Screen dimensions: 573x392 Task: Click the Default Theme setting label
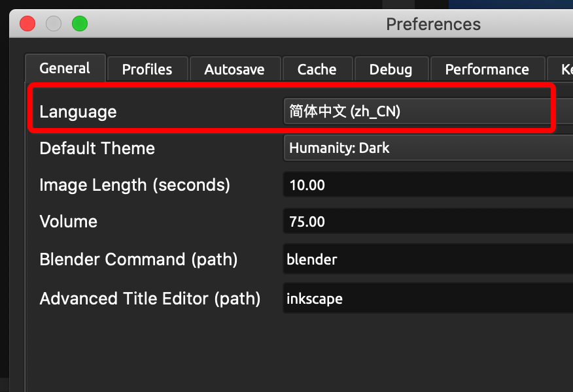(97, 148)
